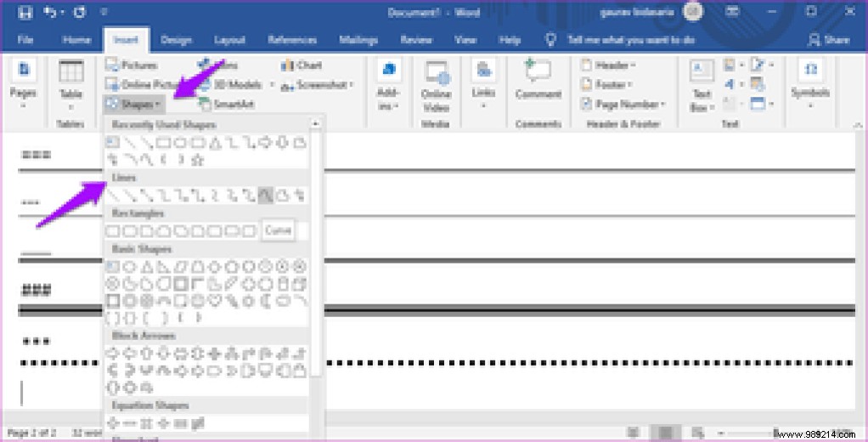This screenshot has height=442, width=868.
Task: Choose the Cube shape in Basic Shapes
Action: pos(300,284)
